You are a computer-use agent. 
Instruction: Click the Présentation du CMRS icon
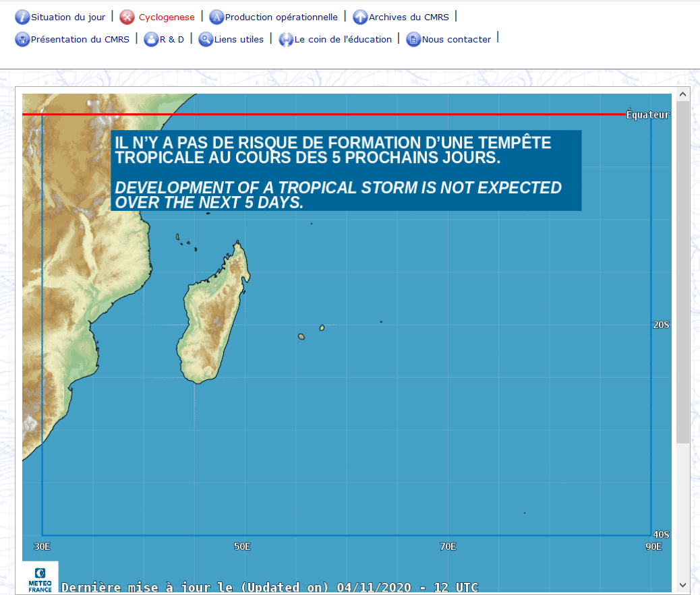tap(22, 39)
